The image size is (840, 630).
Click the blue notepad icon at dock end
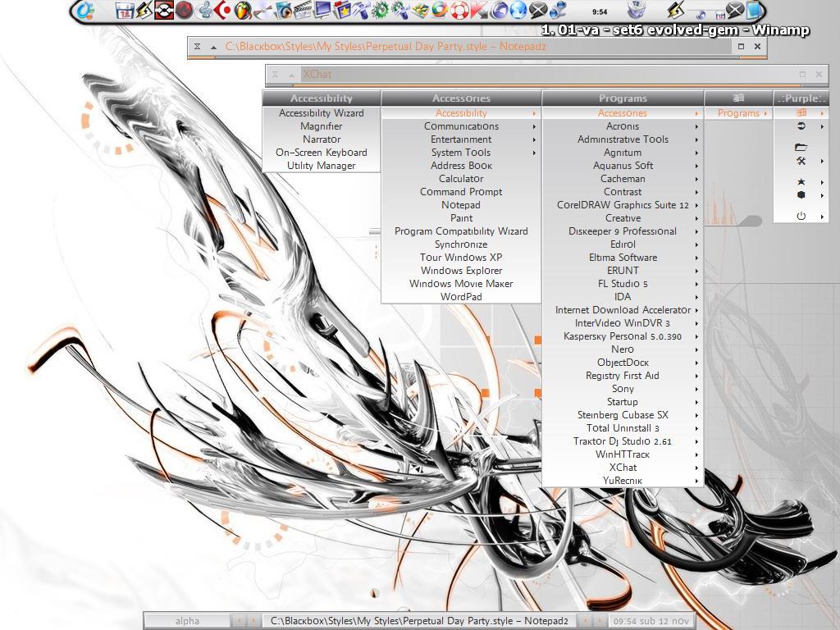tap(755, 10)
